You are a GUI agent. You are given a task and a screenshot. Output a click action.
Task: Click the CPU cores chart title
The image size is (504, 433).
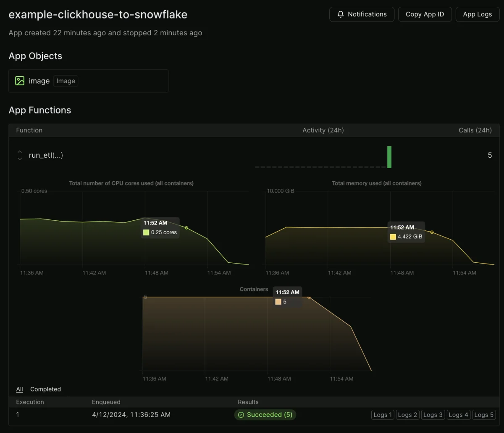tap(131, 183)
